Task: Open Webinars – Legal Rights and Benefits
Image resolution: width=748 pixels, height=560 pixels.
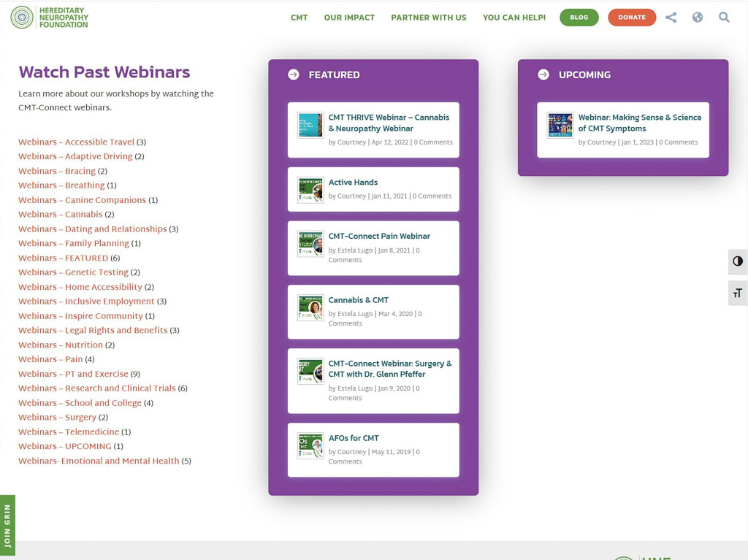Action: (x=93, y=330)
